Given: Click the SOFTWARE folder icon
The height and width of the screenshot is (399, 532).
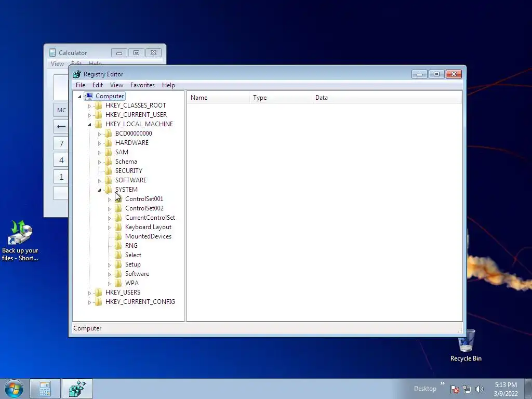Looking at the screenshot, I should tap(108, 180).
